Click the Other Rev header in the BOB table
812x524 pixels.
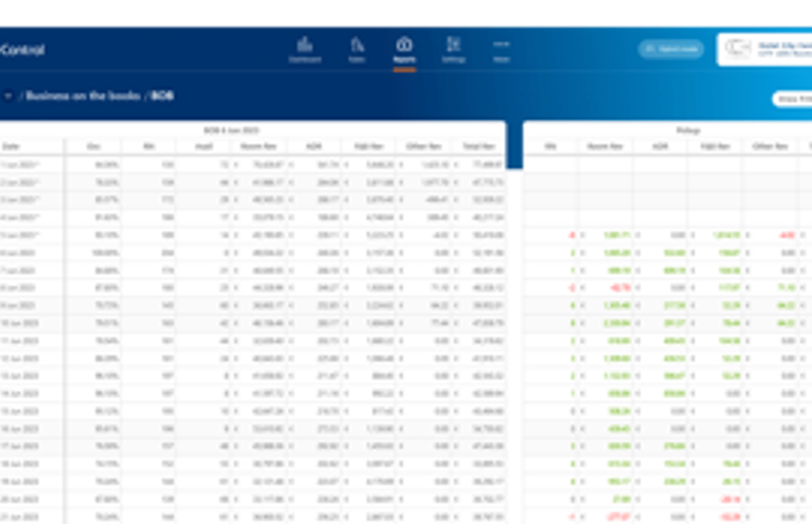tap(424, 146)
